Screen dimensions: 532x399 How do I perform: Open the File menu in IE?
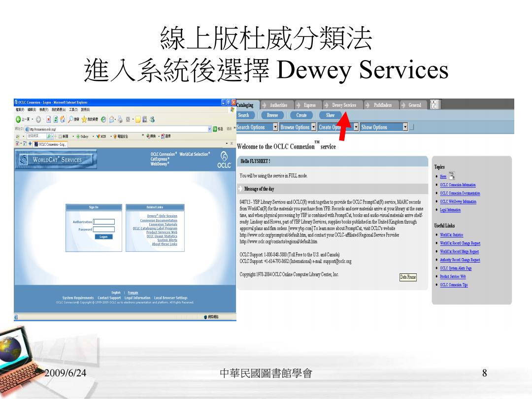tap(20, 109)
